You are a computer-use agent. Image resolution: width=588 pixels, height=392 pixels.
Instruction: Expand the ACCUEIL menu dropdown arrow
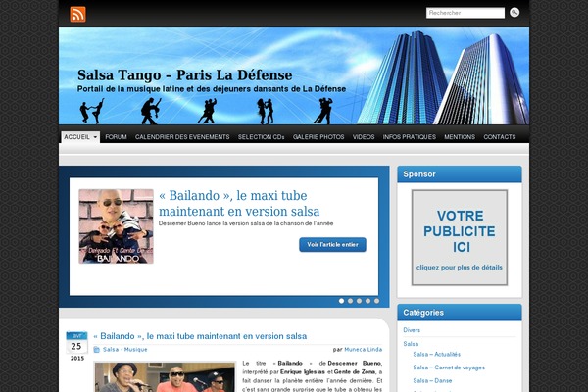tap(95, 137)
